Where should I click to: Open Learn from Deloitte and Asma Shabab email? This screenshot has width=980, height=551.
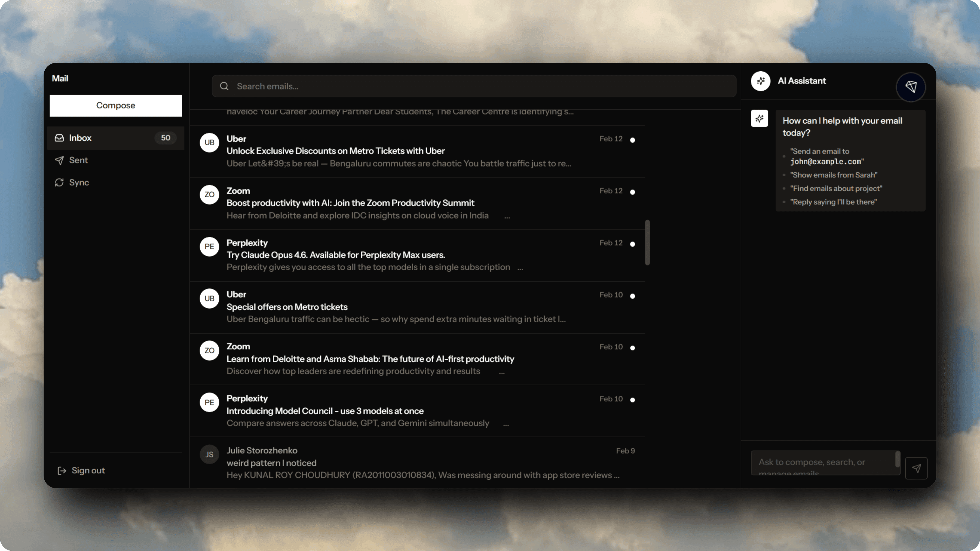point(370,359)
